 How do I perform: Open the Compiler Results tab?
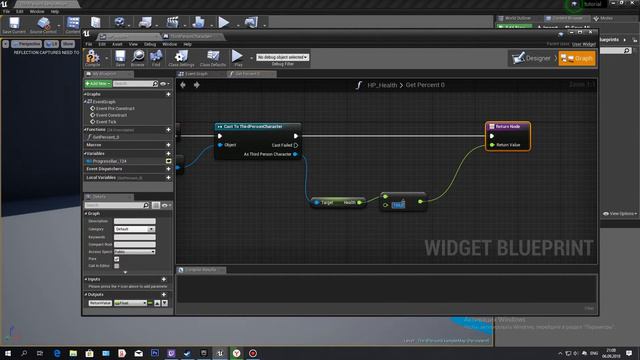pos(200,270)
